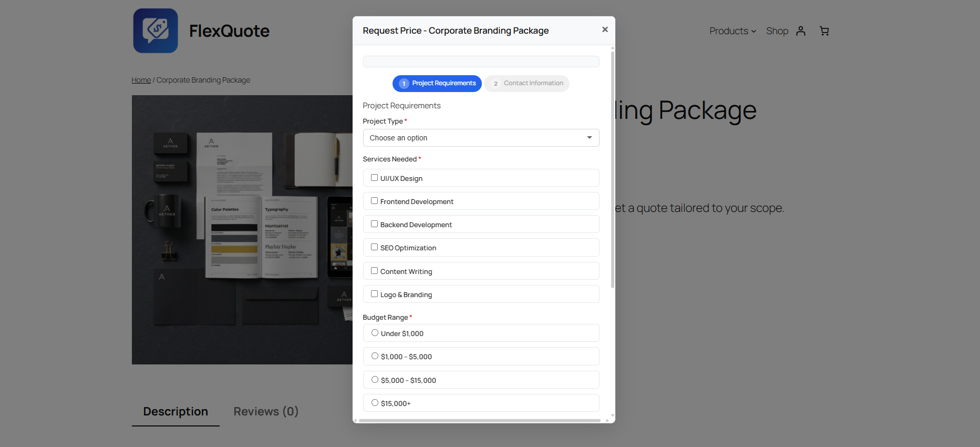This screenshot has height=447, width=980.
Task: Open the shopping cart icon
Action: click(x=824, y=31)
